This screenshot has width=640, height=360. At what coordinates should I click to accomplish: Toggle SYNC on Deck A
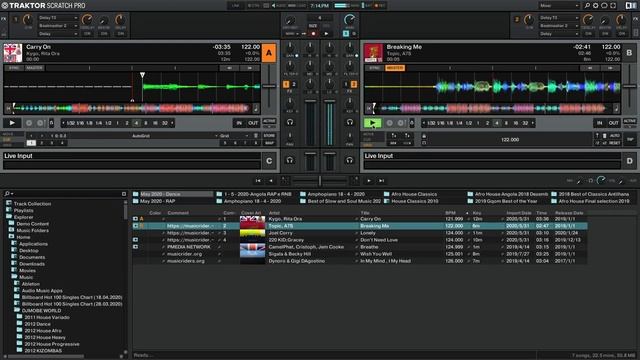pos(14,68)
